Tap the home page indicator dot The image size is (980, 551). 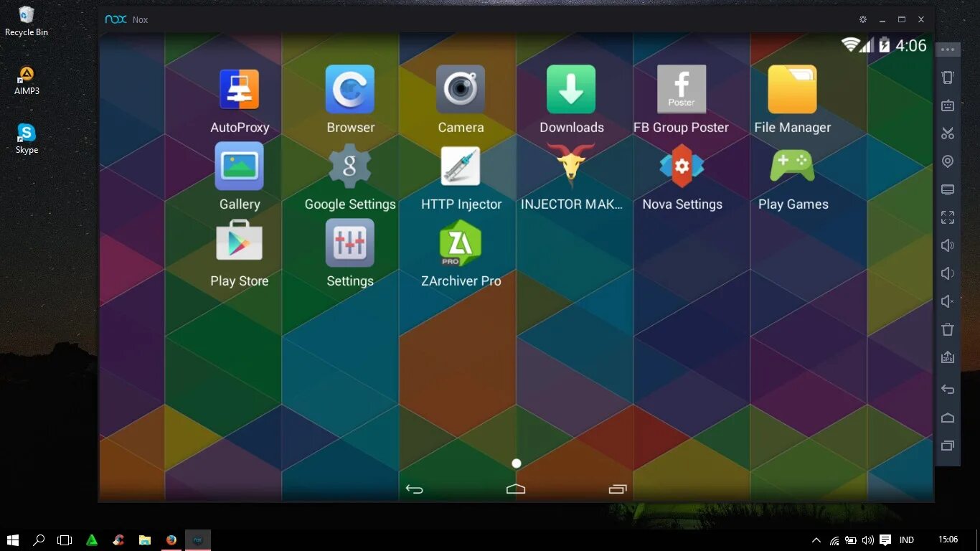pos(517,463)
